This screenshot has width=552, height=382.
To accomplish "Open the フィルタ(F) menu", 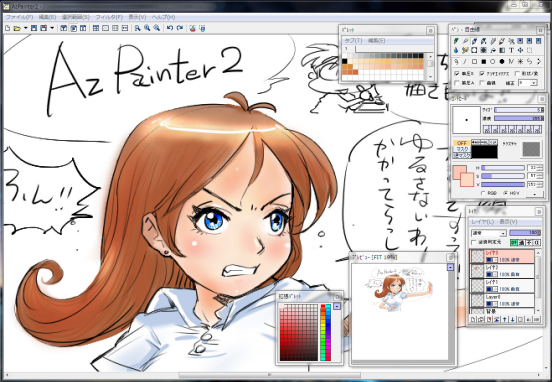I will pyautogui.click(x=109, y=17).
